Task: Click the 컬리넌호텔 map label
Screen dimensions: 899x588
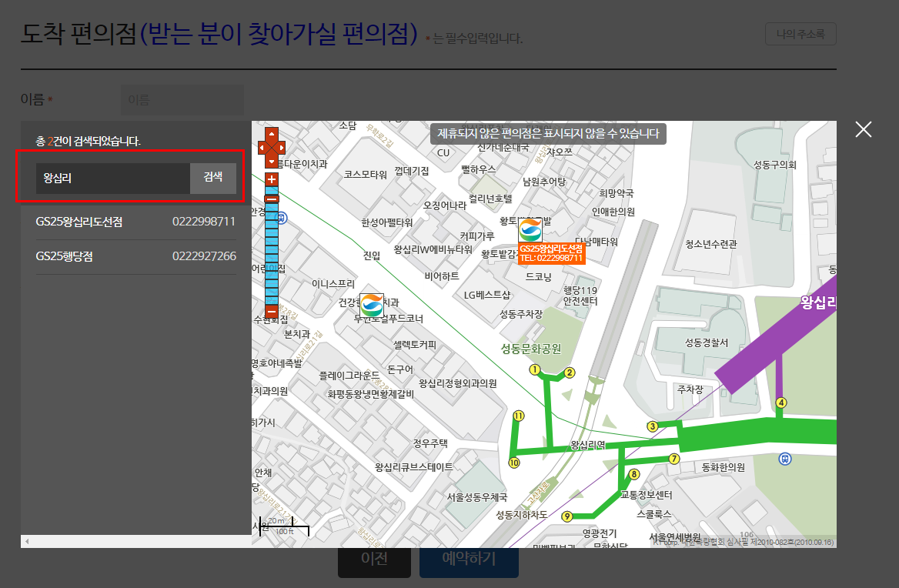Action: coord(490,199)
